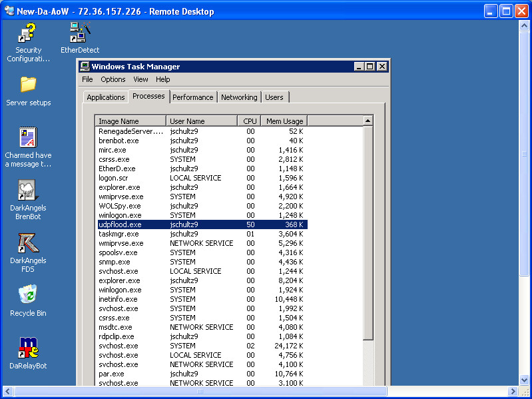This screenshot has height=399, width=532.
Task: Switch to the Networking tab
Action: pyautogui.click(x=239, y=97)
